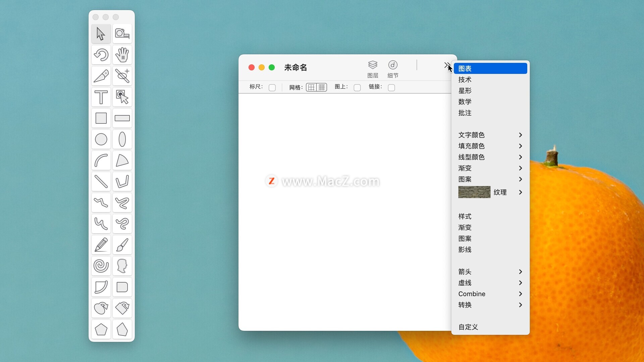Select the straight line tool

pos(101,181)
